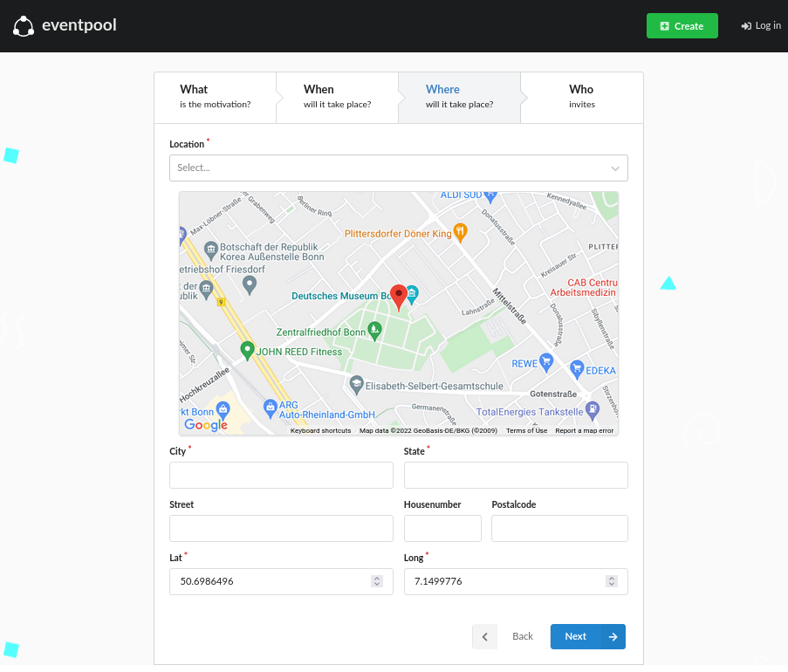
Task: Click the green Create button
Action: [x=682, y=25]
